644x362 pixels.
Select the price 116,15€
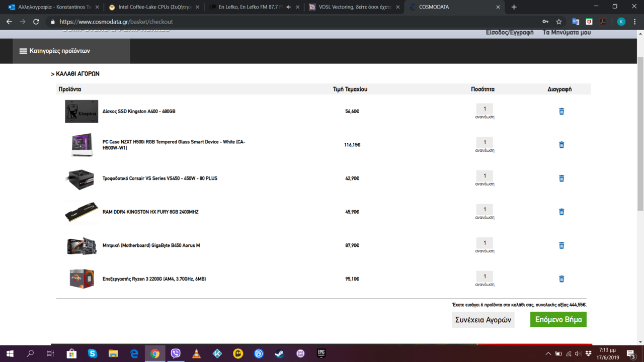[352, 145]
